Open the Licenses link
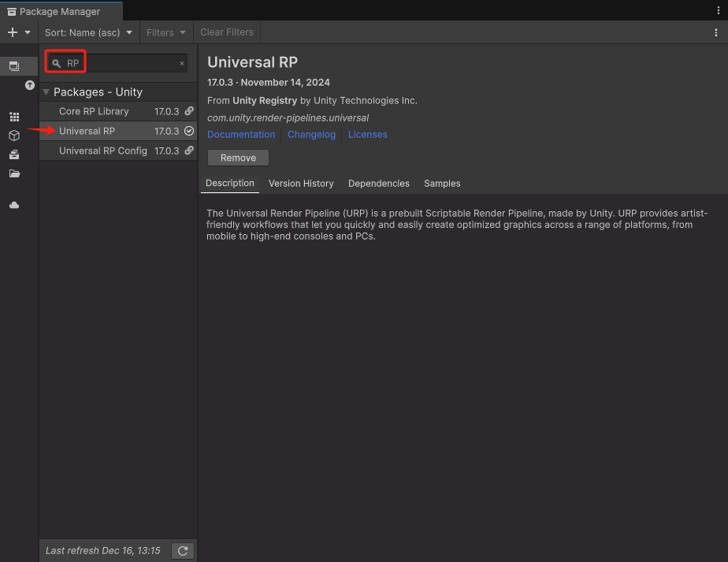This screenshot has width=728, height=562. coord(368,134)
